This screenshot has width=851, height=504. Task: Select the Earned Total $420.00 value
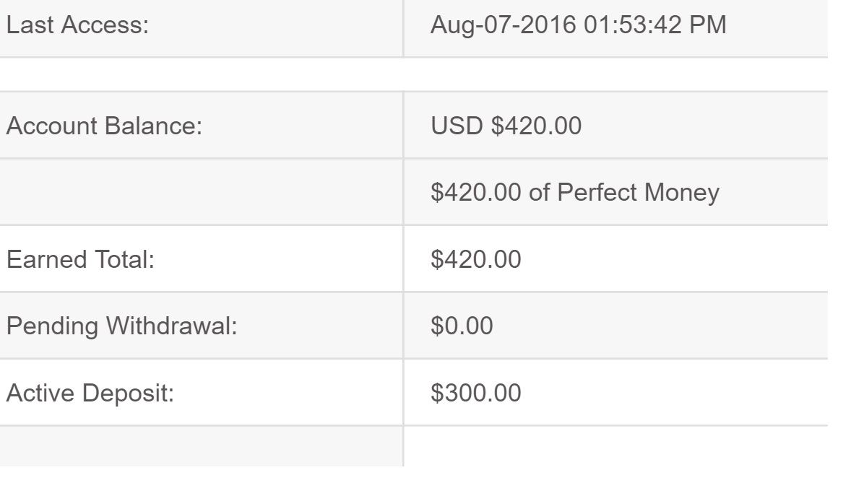click(x=475, y=259)
